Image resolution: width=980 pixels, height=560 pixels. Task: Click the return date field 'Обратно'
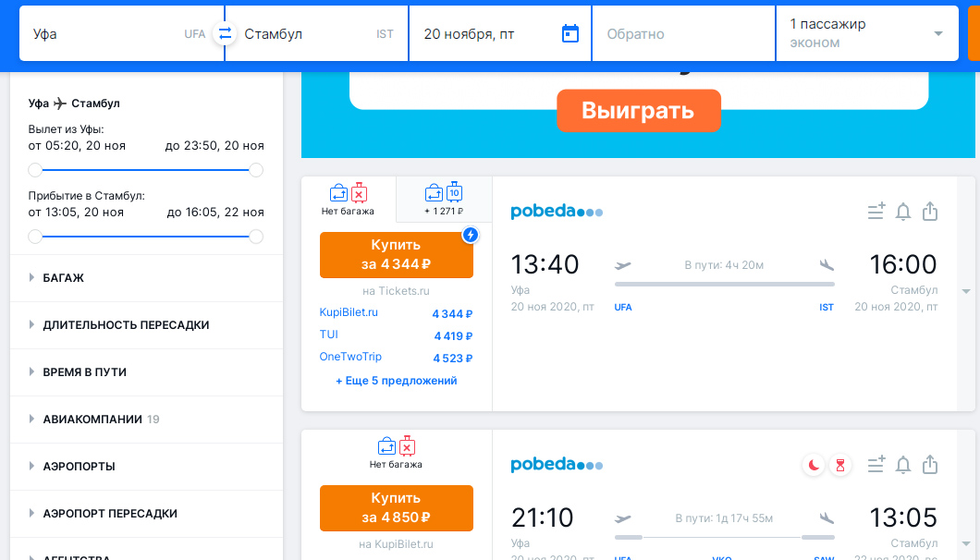684,34
